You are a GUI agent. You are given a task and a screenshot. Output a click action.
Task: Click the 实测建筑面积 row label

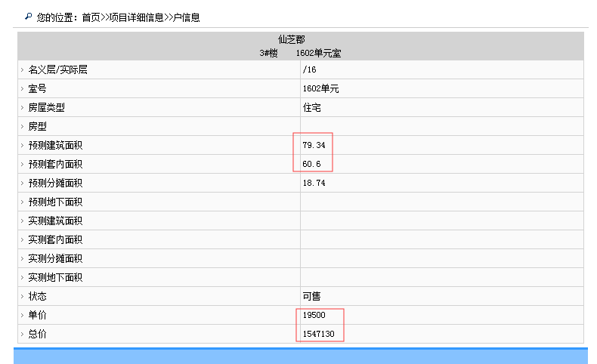click(56, 221)
